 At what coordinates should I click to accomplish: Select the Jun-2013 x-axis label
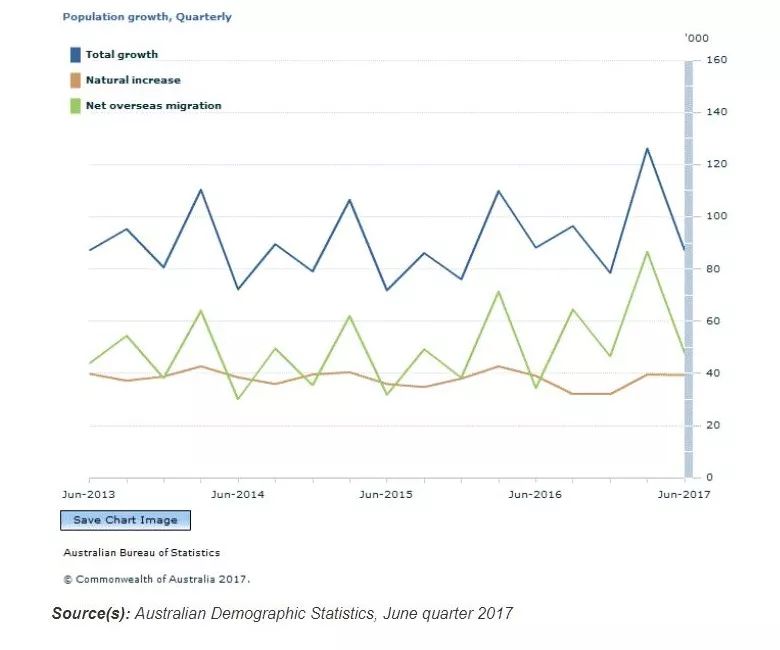[88, 494]
